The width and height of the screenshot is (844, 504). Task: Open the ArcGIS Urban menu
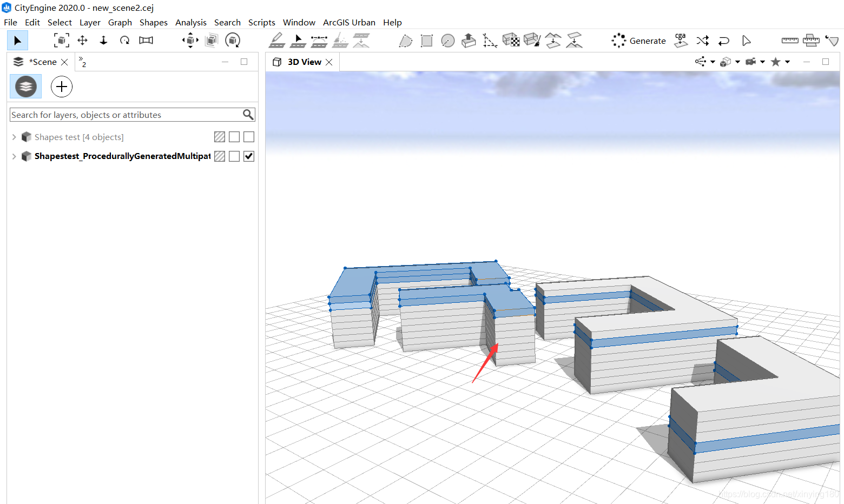tap(349, 23)
